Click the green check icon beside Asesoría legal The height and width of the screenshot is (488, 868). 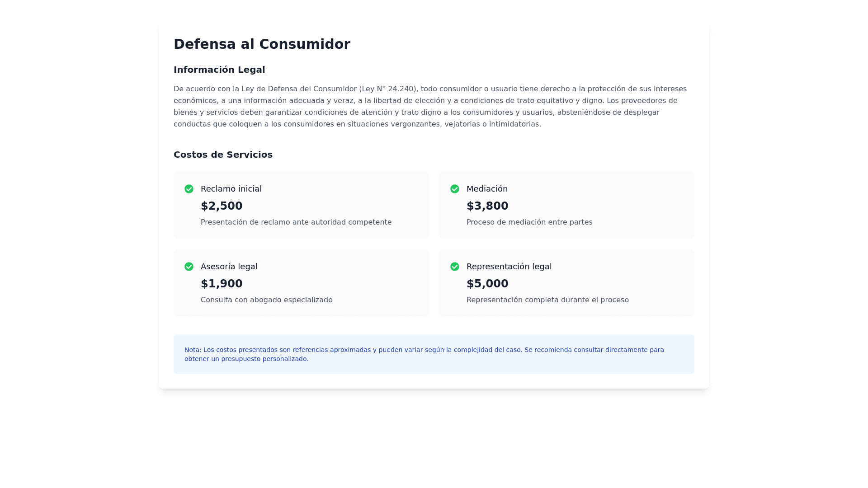[x=189, y=267]
